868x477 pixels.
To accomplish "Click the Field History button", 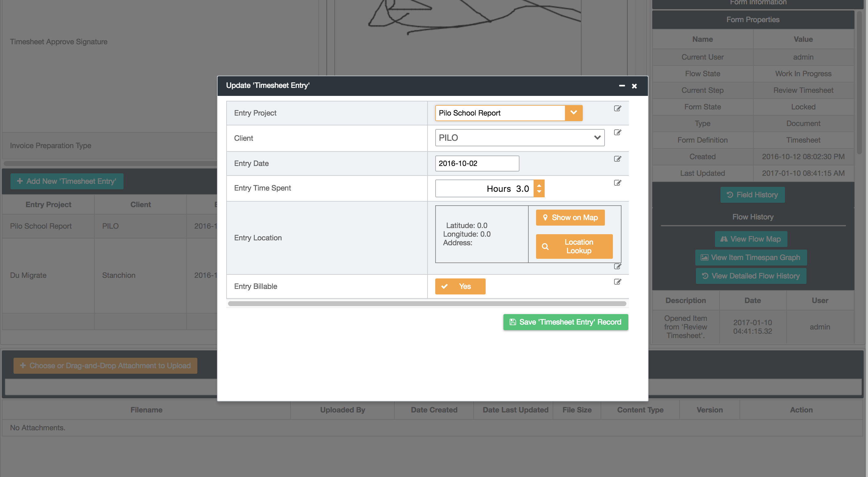I will tap(752, 195).
